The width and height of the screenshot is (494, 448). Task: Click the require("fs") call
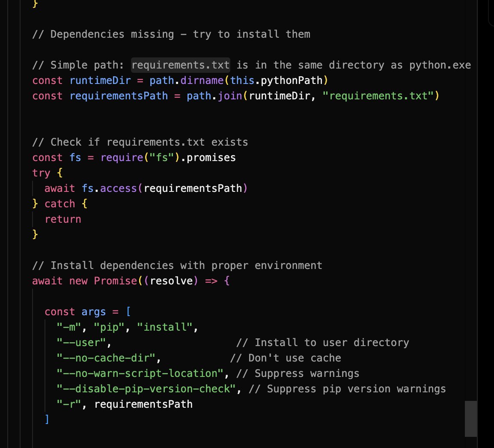point(140,158)
